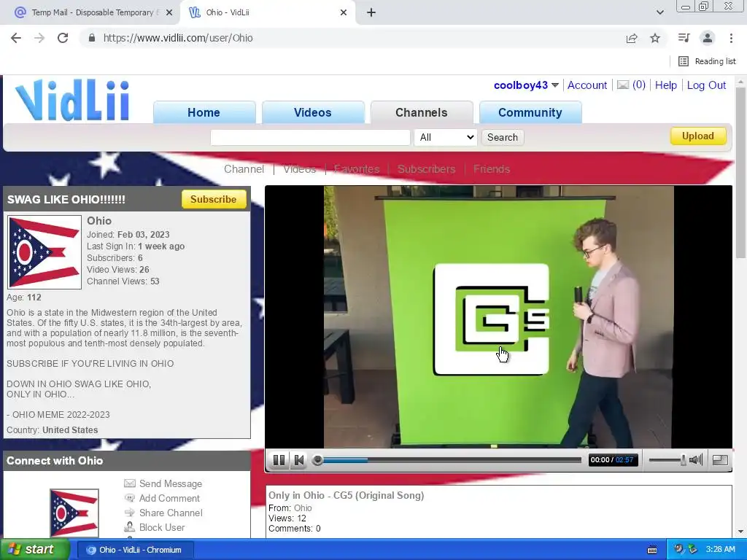Select the Favorites section link
Viewport: 747px width, 560px height.
click(x=357, y=169)
